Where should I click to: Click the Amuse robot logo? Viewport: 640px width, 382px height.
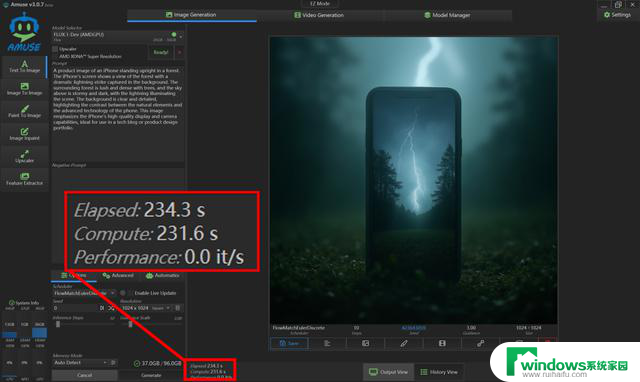[24, 32]
